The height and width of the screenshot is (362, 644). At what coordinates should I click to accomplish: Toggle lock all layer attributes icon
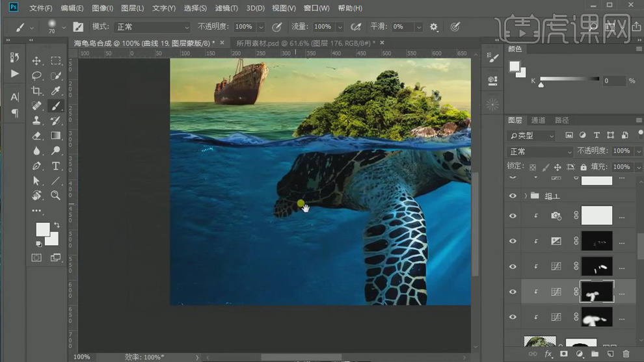pyautogui.click(x=583, y=167)
